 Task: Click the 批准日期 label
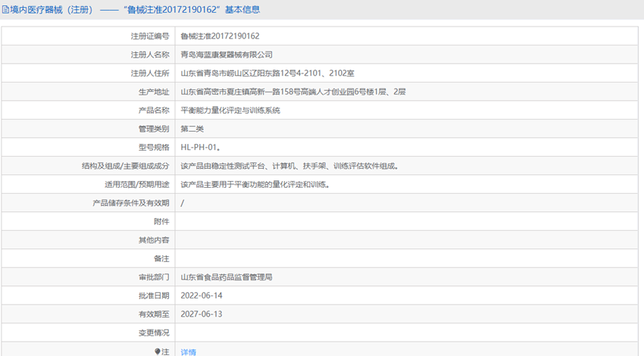pos(154,295)
